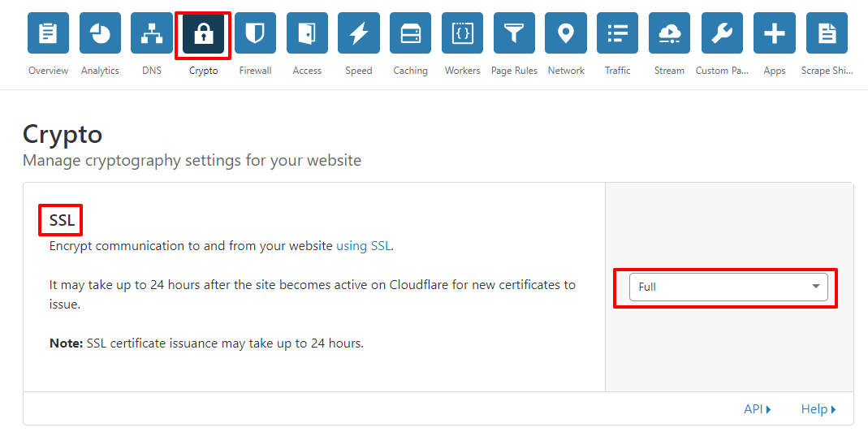The height and width of the screenshot is (432, 868).
Task: Click the SSL section title
Action: coord(62,220)
